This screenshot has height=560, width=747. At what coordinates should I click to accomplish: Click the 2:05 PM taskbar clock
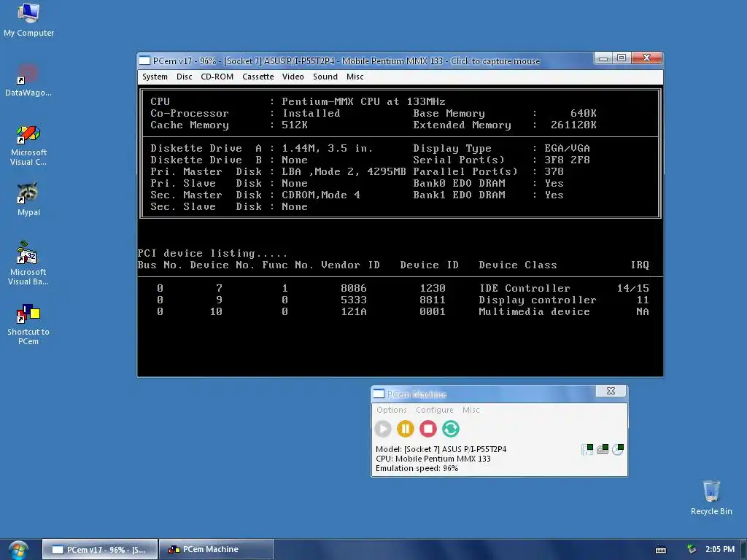coord(720,550)
